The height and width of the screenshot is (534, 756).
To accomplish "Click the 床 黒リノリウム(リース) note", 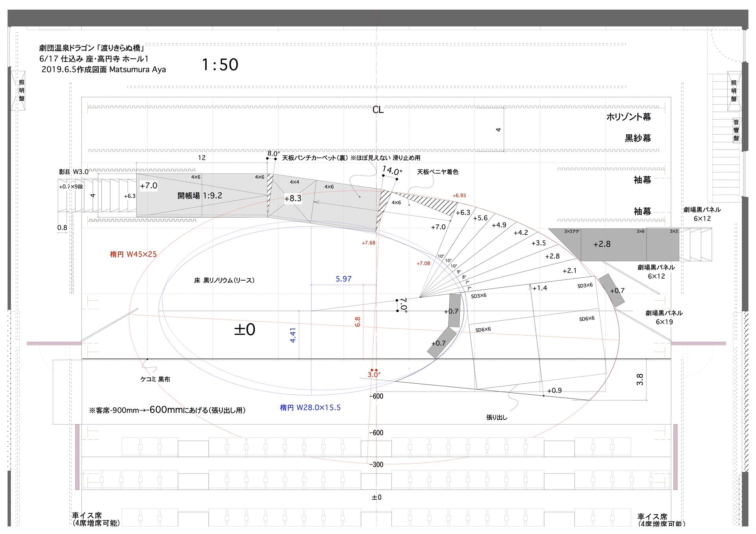I will coord(224,281).
